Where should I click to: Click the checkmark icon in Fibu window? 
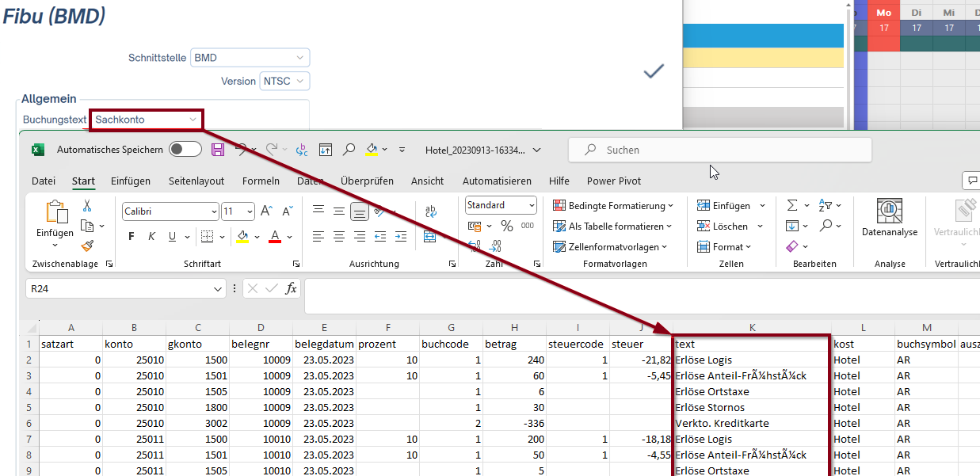(654, 72)
